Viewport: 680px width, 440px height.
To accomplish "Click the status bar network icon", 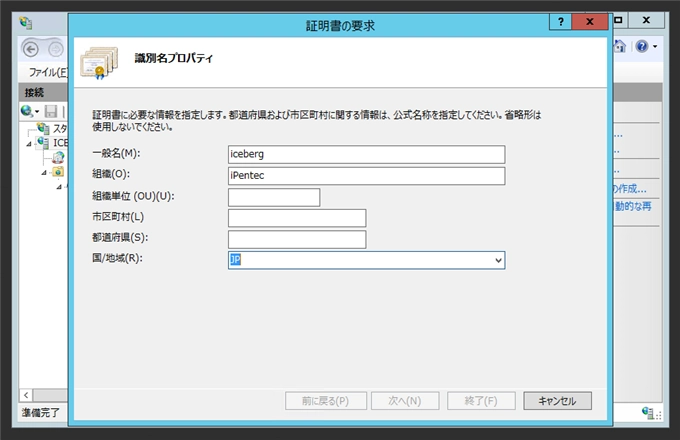I will (649, 413).
